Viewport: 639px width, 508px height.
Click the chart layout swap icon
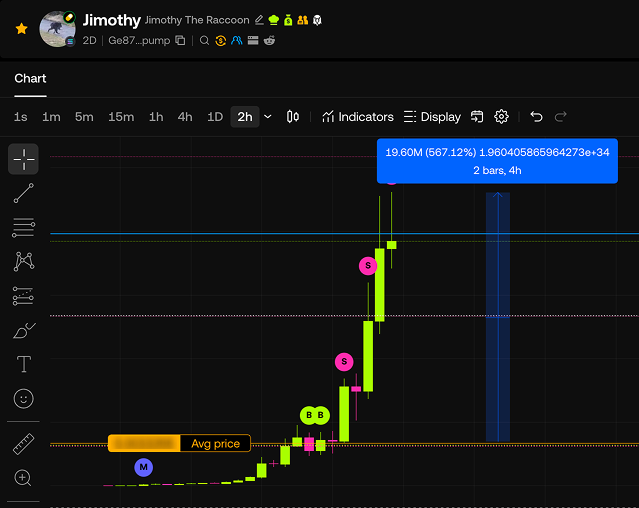477,117
